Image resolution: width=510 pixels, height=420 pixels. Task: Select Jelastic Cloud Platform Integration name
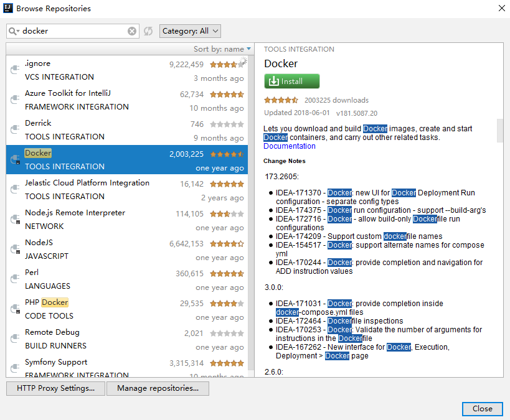tap(87, 183)
